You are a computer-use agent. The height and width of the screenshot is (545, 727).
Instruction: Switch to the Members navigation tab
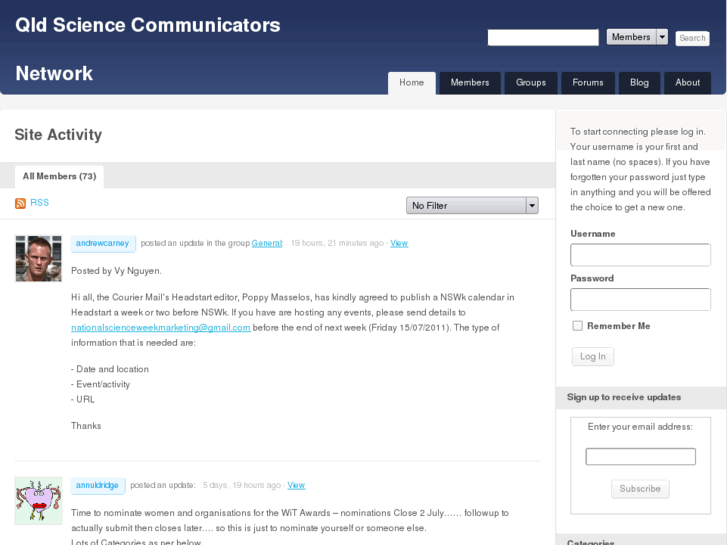point(469,83)
